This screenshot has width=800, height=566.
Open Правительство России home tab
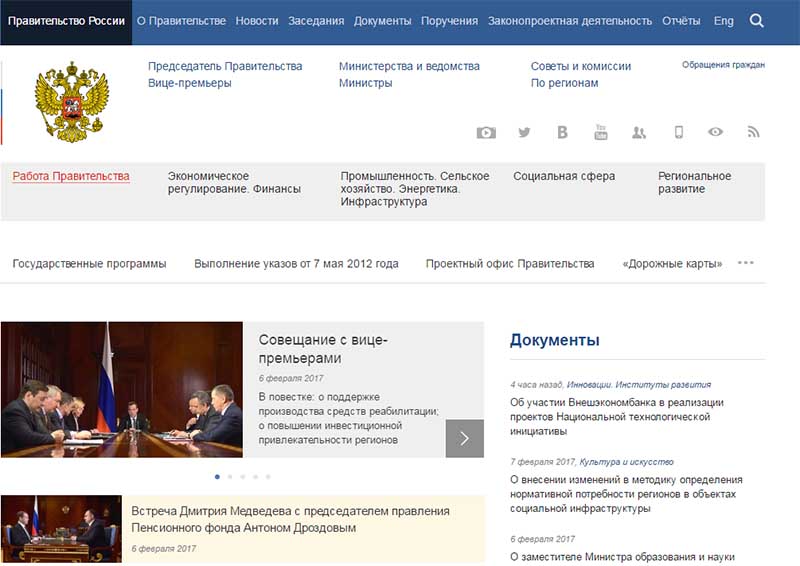[x=66, y=21]
